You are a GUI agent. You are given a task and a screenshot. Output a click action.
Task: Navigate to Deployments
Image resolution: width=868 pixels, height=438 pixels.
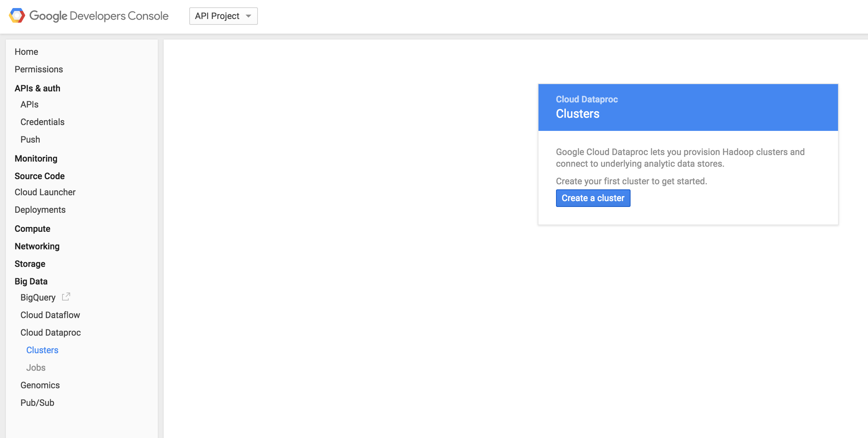pyautogui.click(x=40, y=210)
